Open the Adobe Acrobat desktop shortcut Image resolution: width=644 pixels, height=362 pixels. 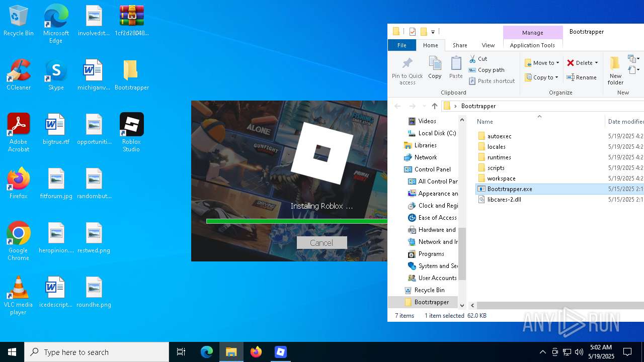click(18, 133)
